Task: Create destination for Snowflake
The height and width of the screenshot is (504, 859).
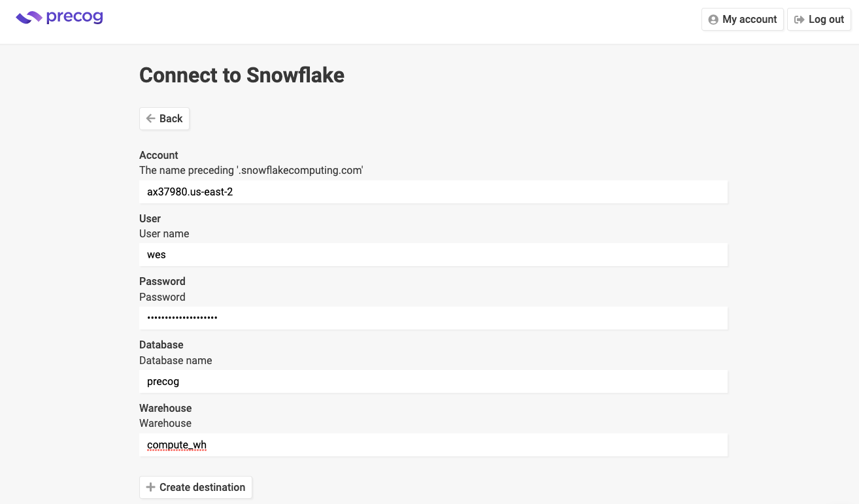Action: [195, 487]
